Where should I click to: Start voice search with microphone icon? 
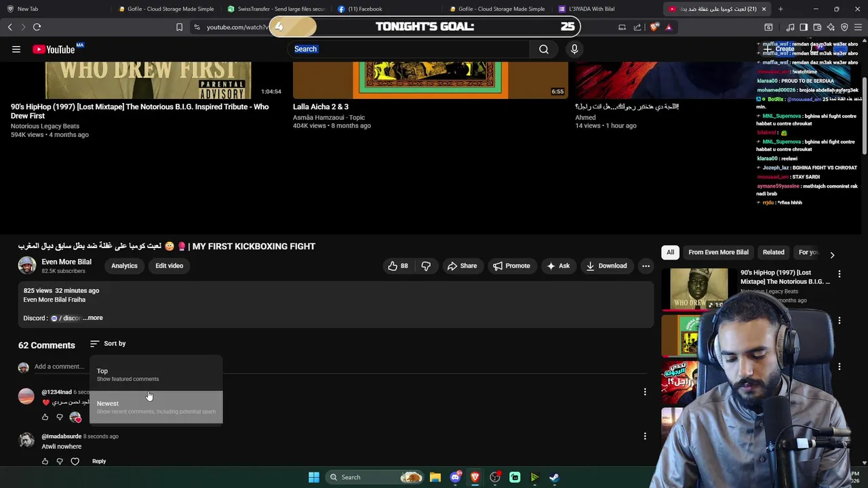tap(574, 49)
